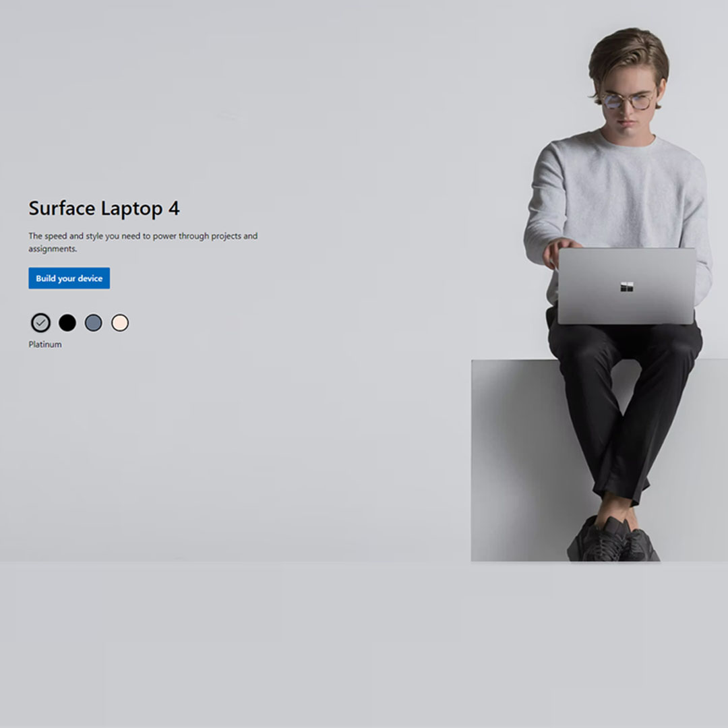This screenshot has height=728, width=728.
Task: Choose the Matte Black color swatch
Action: point(67,323)
